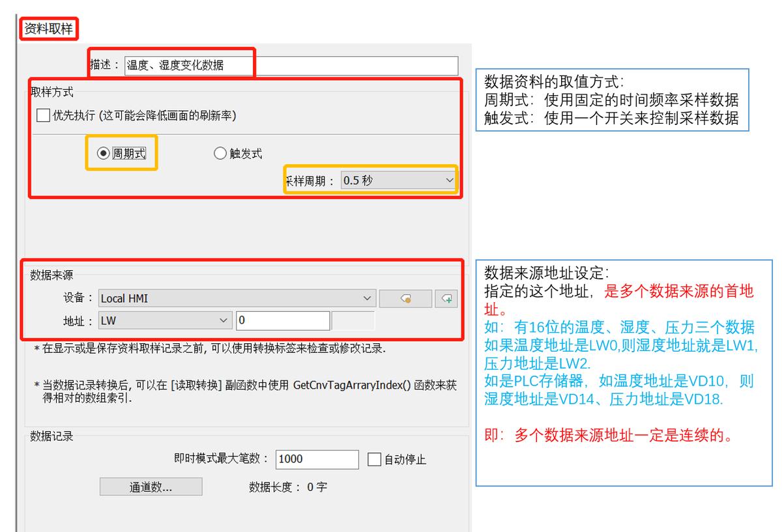
Task: Select the 触发式 sampling radio button
Action: 220,153
